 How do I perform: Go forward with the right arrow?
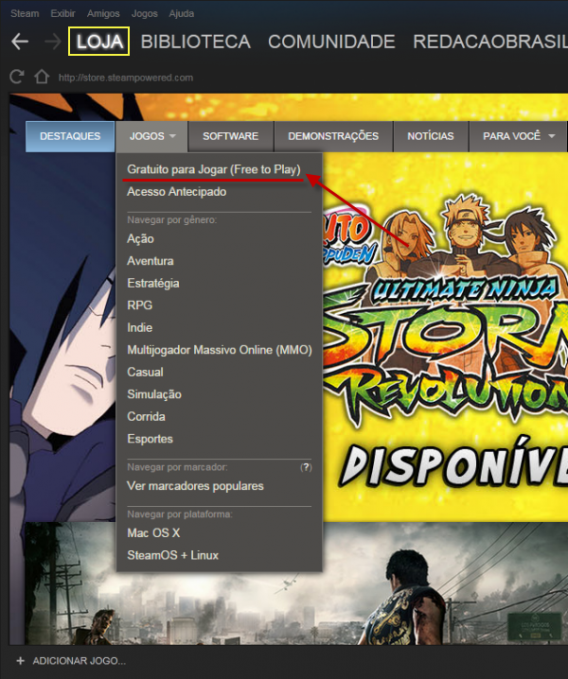pos(53,42)
